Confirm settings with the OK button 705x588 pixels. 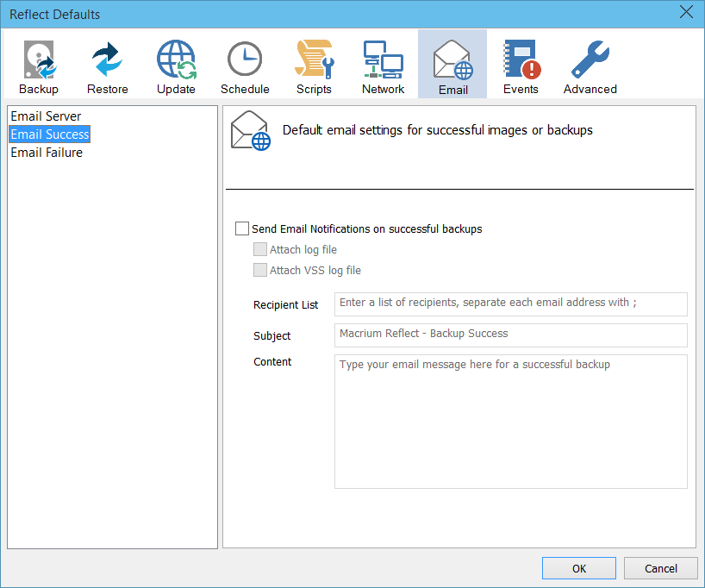[579, 568]
